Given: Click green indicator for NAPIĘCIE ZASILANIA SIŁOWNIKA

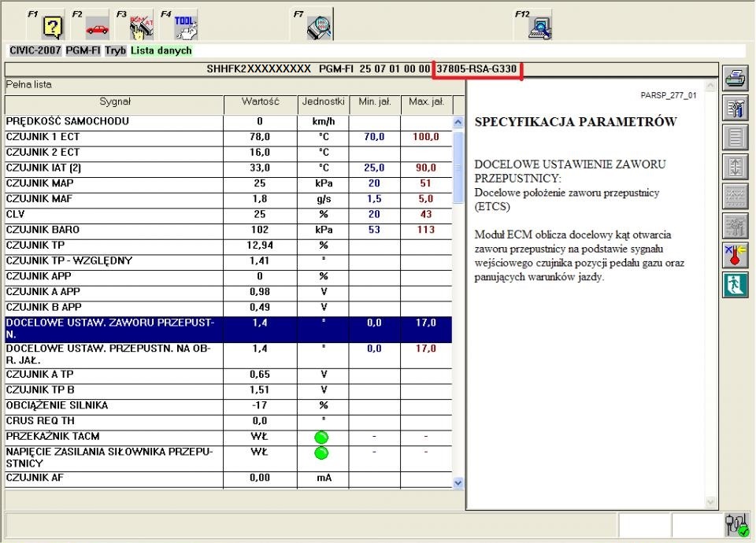Looking at the screenshot, I should 321,453.
